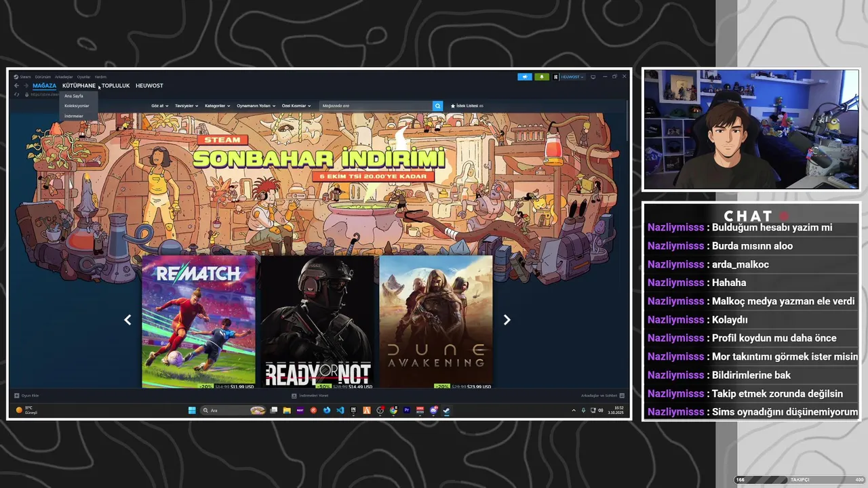Choose Ana Sayfa in Kütüphane submenu
This screenshot has width=868, height=488.
coord(74,96)
